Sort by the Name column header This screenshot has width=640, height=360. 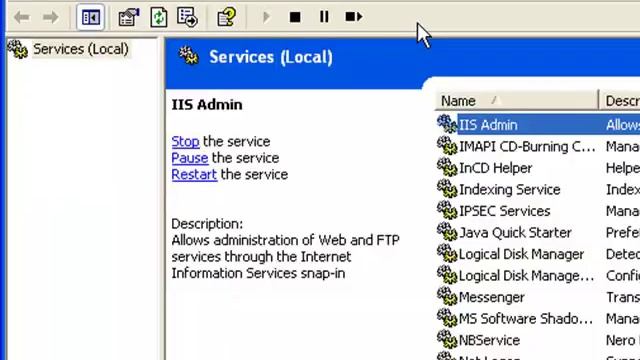pyautogui.click(x=517, y=100)
